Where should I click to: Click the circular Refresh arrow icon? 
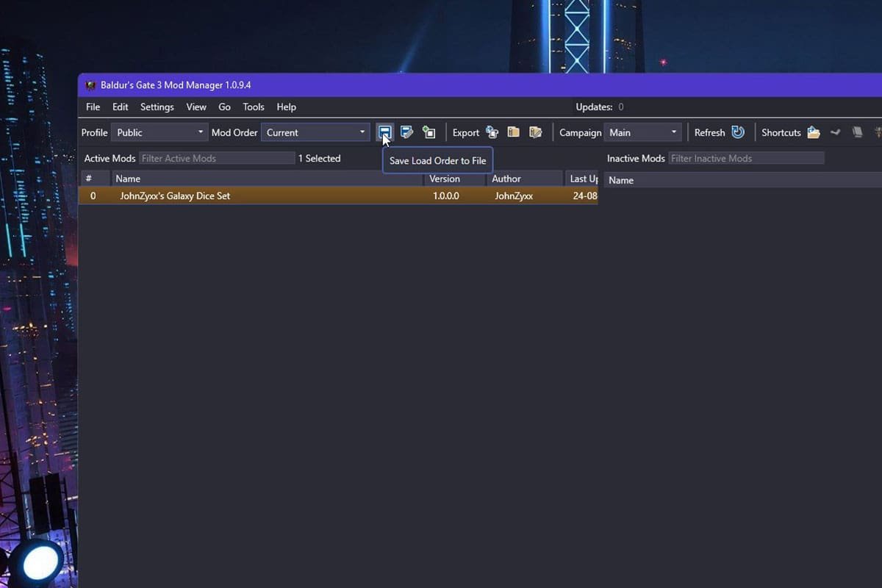tap(738, 132)
